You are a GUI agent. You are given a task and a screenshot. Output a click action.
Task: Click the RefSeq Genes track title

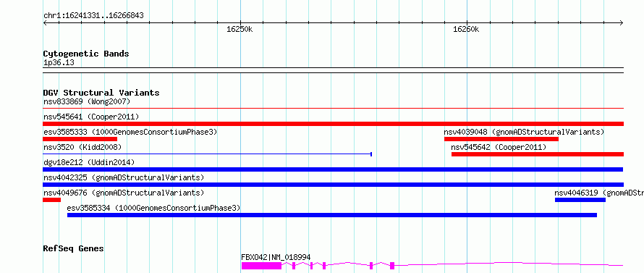coord(74,249)
